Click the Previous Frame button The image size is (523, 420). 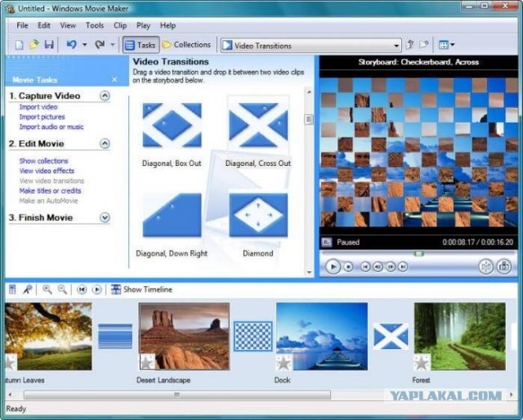tap(378, 267)
